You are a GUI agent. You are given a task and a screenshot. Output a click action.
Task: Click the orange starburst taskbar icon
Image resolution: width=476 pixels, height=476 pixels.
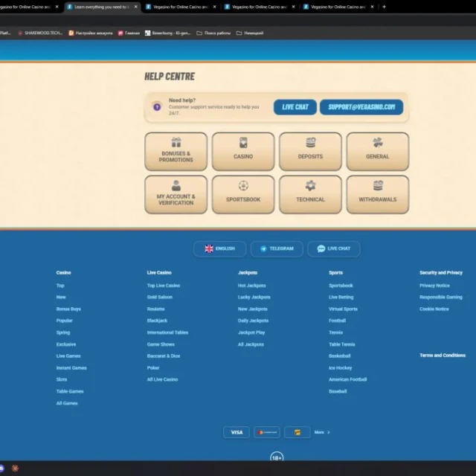pos(15,468)
